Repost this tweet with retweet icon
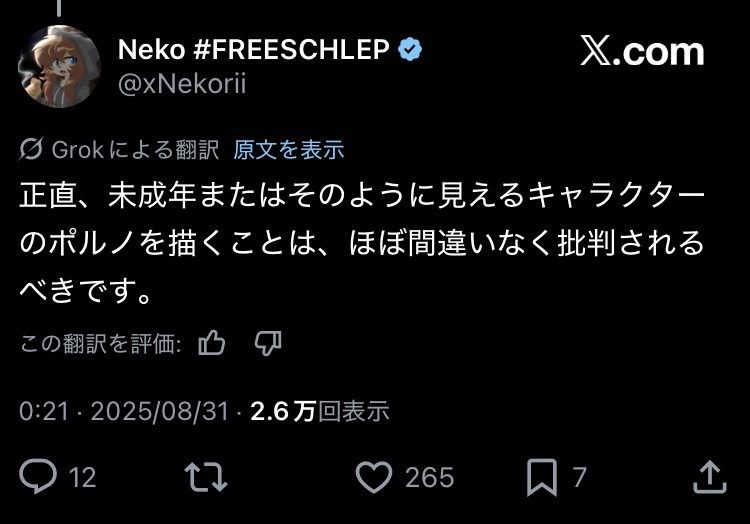The image size is (750, 524). (x=208, y=477)
